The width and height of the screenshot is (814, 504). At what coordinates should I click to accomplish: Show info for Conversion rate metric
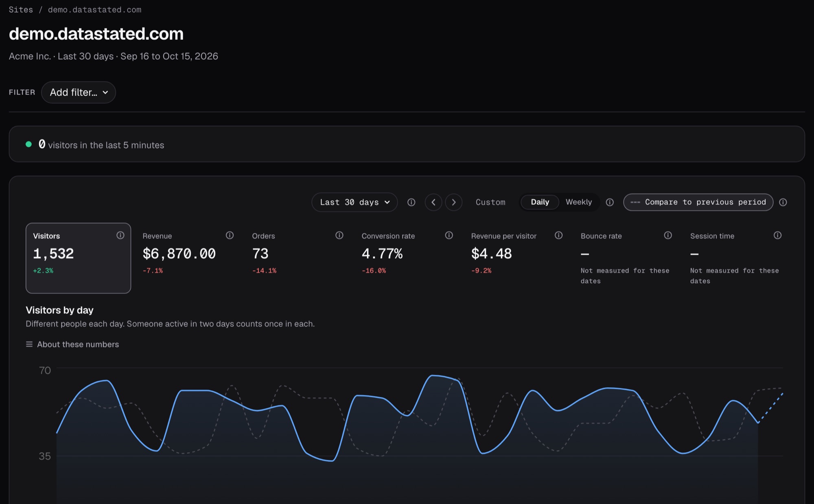click(x=449, y=235)
